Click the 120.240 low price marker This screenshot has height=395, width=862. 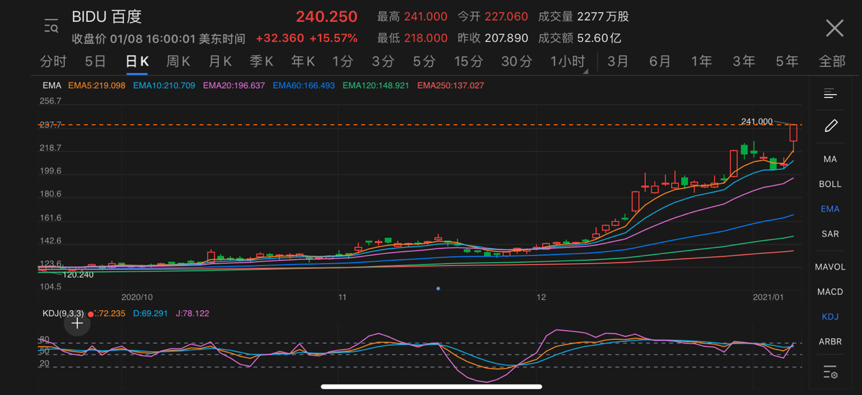pyautogui.click(x=78, y=274)
